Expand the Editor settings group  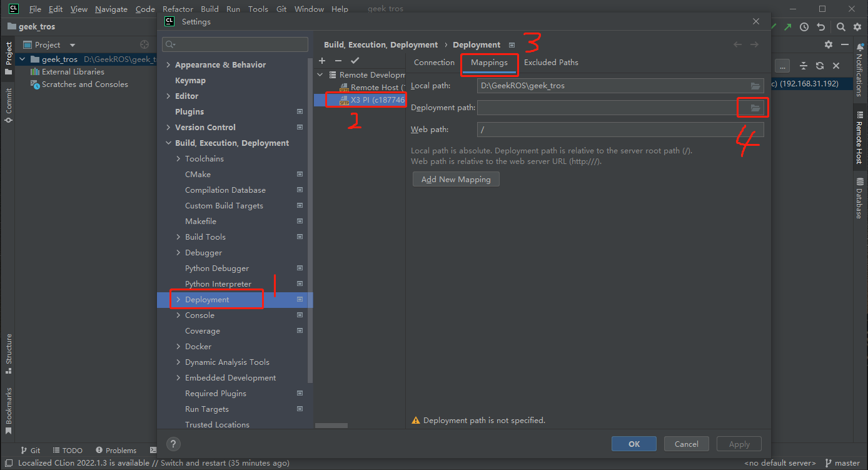pyautogui.click(x=168, y=96)
